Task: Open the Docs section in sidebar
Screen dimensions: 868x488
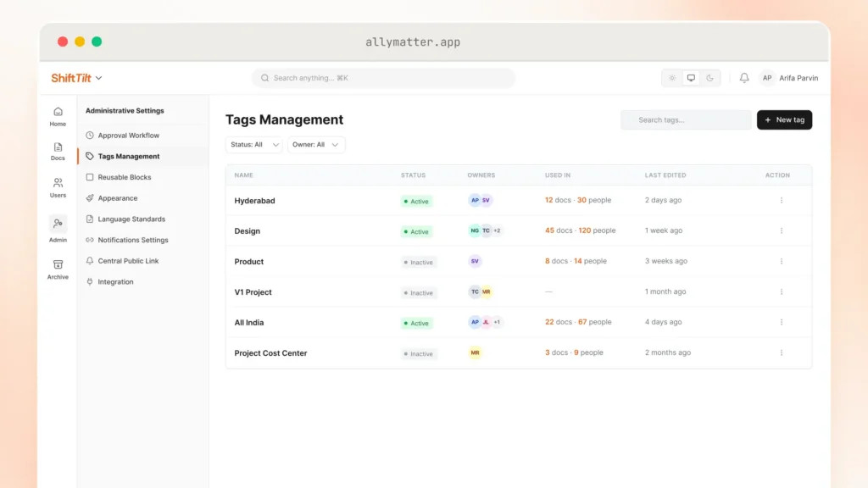Action: tap(58, 152)
